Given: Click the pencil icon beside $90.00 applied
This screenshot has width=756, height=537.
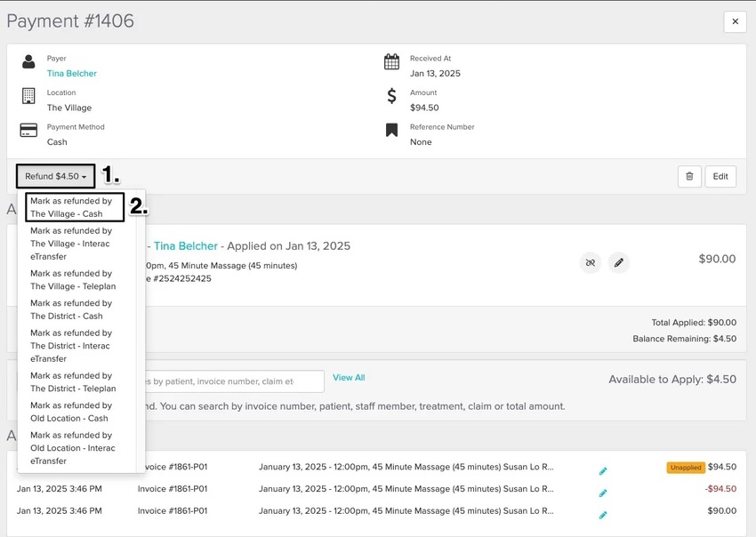Looking at the screenshot, I should [x=619, y=262].
